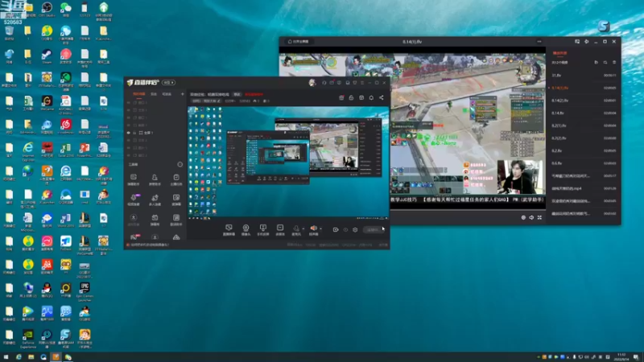Click the start streaming button

(373, 230)
